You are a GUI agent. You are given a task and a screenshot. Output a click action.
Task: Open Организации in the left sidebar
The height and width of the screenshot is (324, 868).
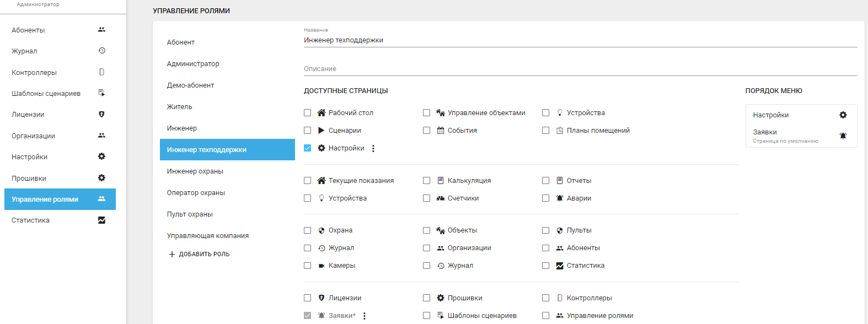tap(33, 136)
